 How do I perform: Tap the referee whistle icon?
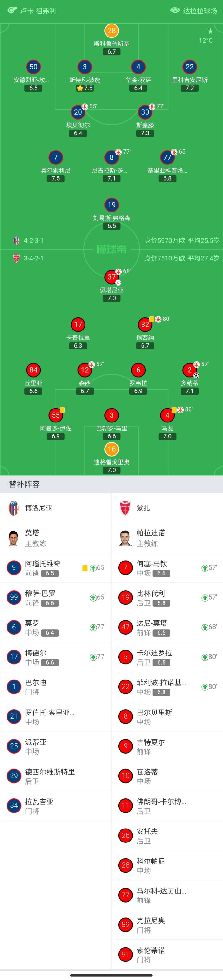pyautogui.click(x=12, y=10)
